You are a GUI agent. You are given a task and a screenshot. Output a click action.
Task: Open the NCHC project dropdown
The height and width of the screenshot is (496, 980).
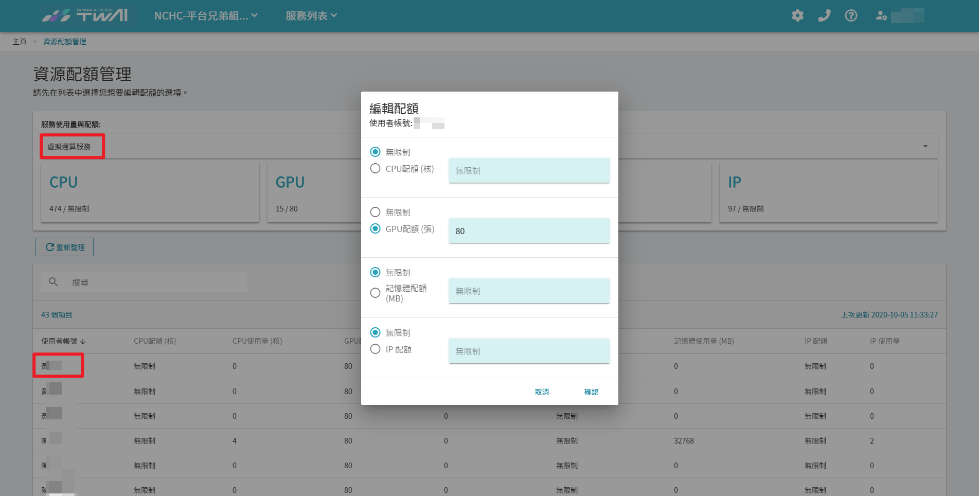(206, 16)
